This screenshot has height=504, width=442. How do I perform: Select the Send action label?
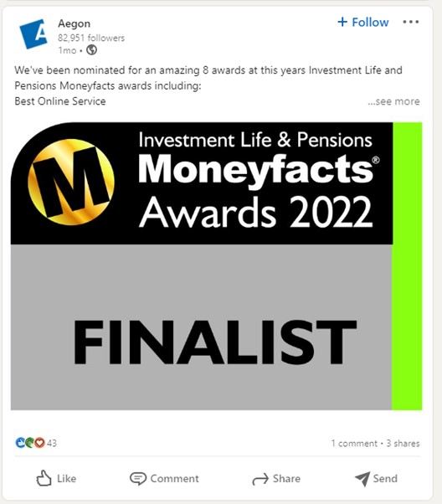pos(385,479)
